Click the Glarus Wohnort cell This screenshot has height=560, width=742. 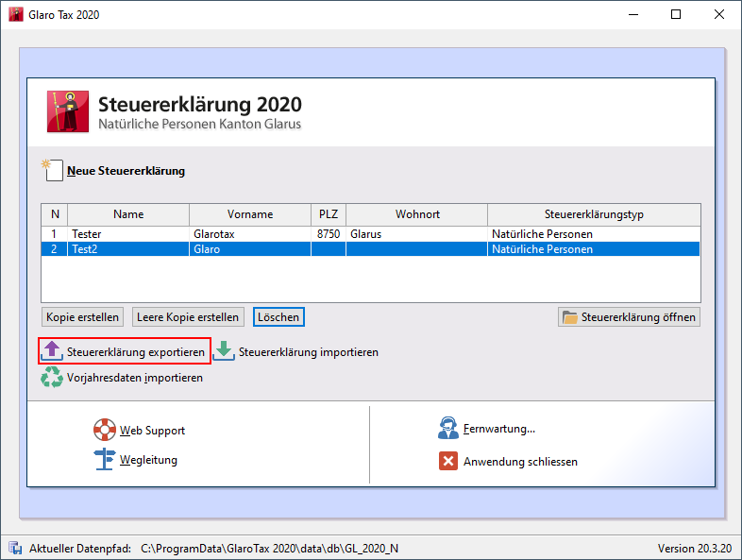click(417, 234)
